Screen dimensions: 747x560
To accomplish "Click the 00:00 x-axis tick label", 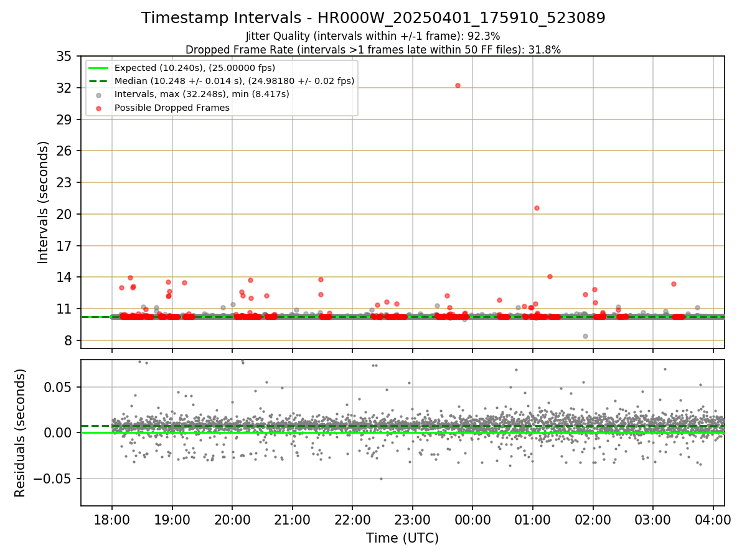I will 472,519.
